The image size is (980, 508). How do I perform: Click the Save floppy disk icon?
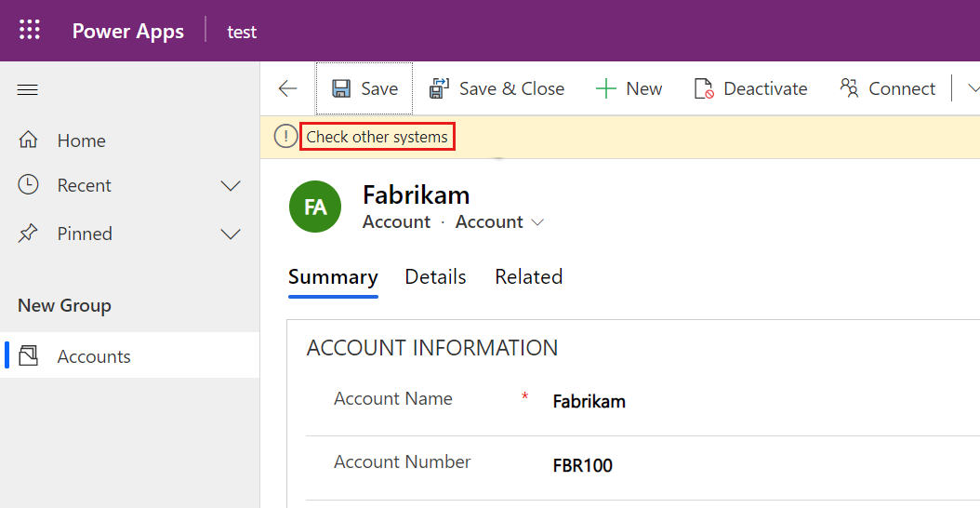[x=341, y=88]
